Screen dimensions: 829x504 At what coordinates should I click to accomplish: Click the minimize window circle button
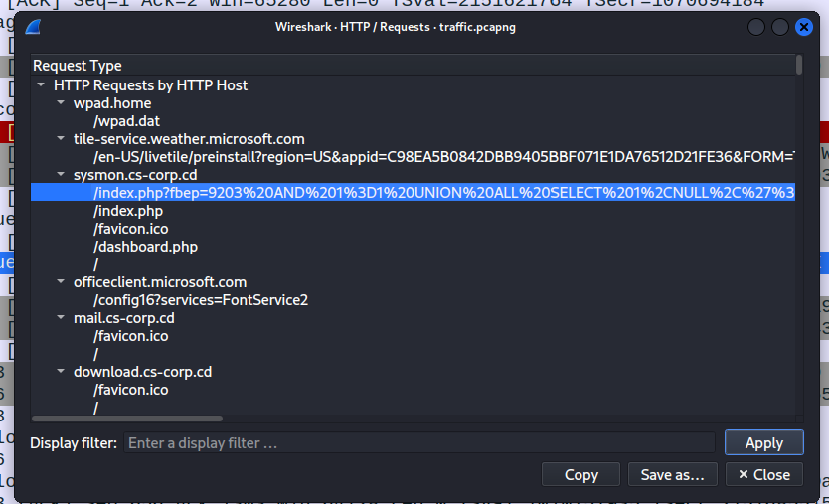coord(756,27)
